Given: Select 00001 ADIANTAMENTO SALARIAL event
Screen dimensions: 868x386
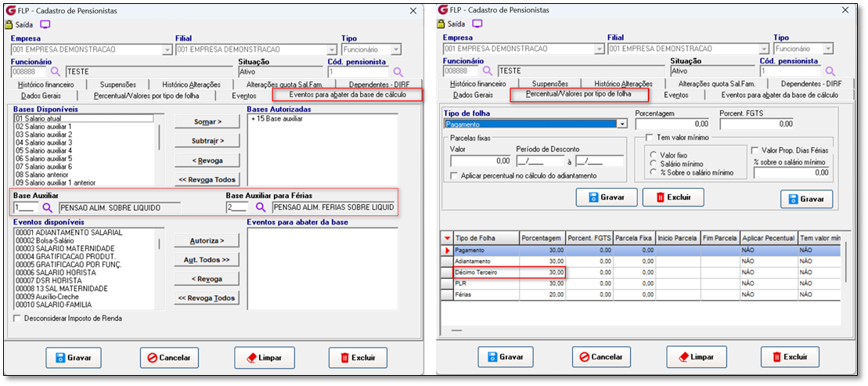Looking at the screenshot, I should (69, 233).
